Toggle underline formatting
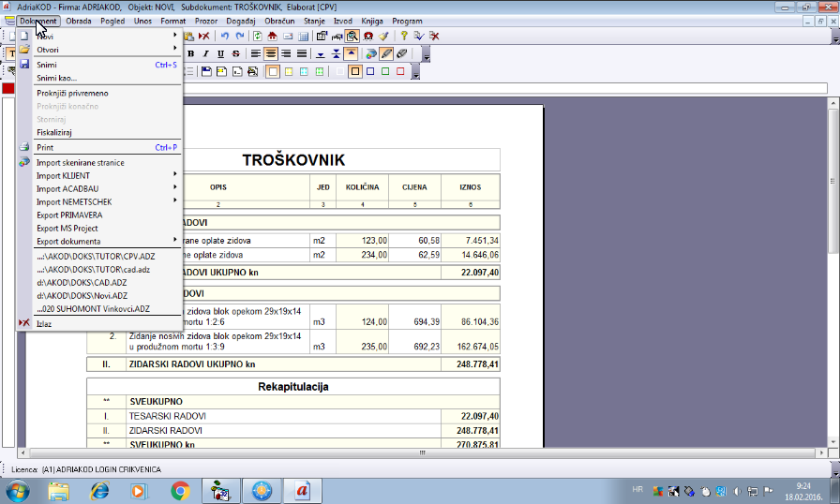 tap(220, 53)
